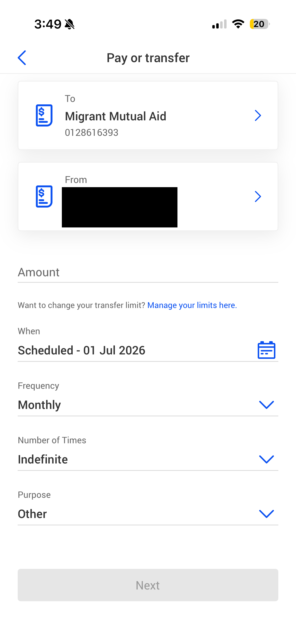Tap the battery indicator in status bar

(x=260, y=24)
